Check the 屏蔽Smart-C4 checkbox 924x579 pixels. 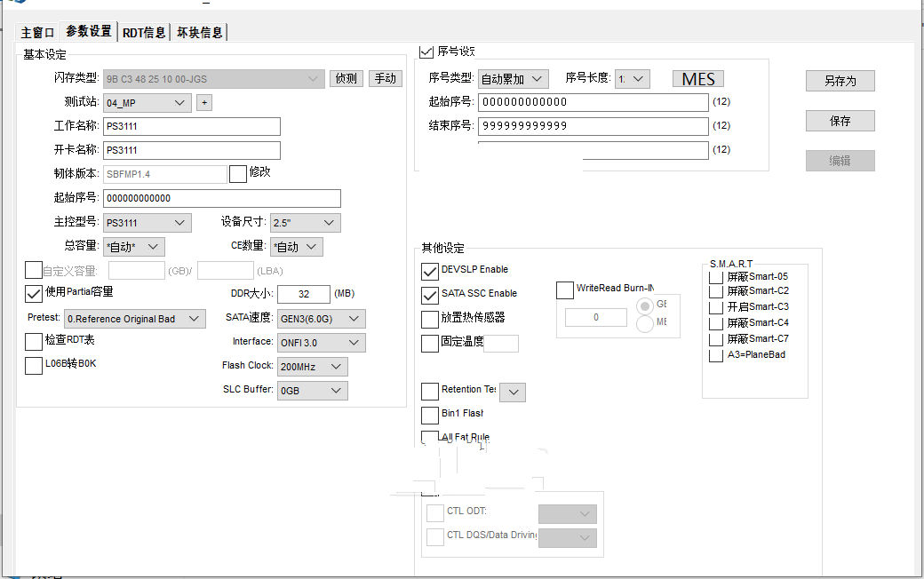coord(715,324)
